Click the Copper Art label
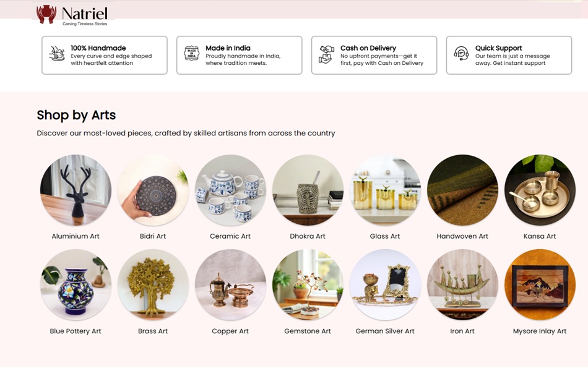This screenshot has height=374, width=588. pos(230,331)
